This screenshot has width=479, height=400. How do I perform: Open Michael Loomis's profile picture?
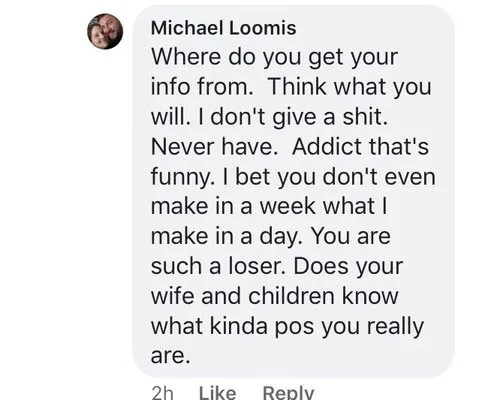[105, 31]
